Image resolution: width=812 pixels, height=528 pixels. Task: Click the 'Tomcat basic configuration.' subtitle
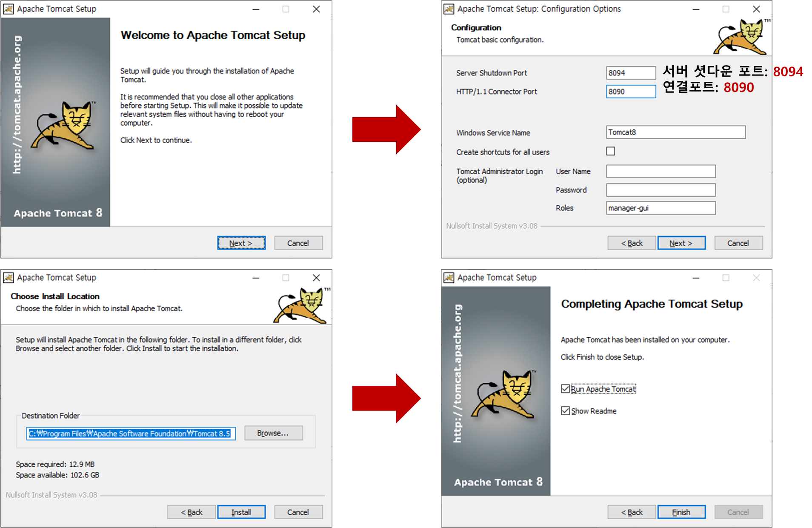(500, 40)
